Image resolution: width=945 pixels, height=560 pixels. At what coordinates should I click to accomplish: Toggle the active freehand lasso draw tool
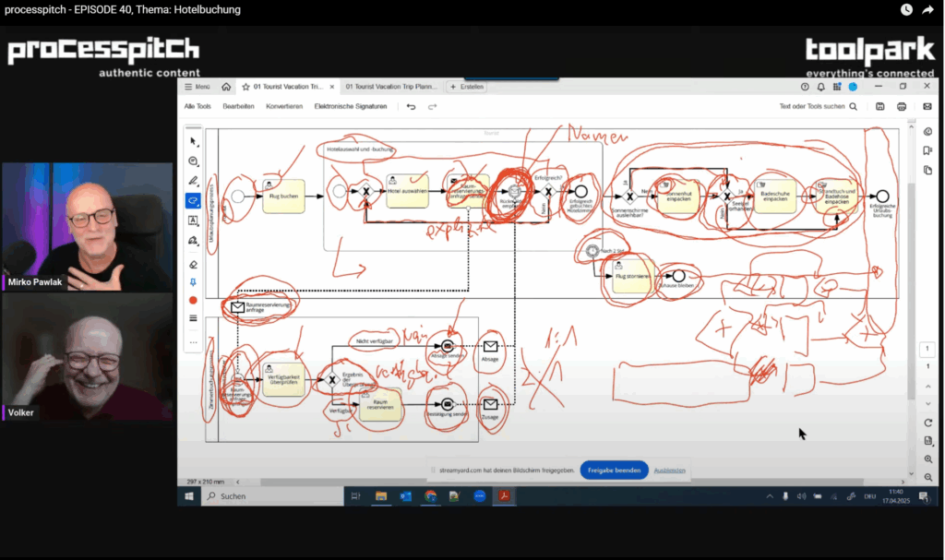click(193, 201)
